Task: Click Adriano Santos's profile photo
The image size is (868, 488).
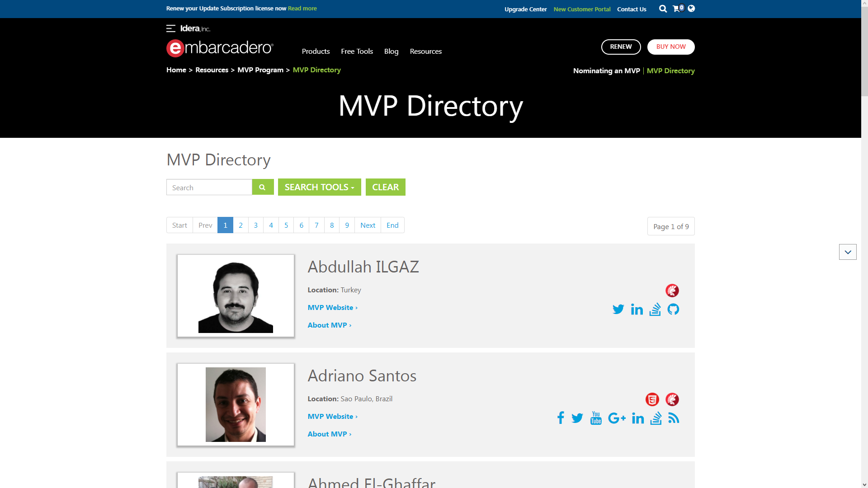Action: [x=236, y=404]
